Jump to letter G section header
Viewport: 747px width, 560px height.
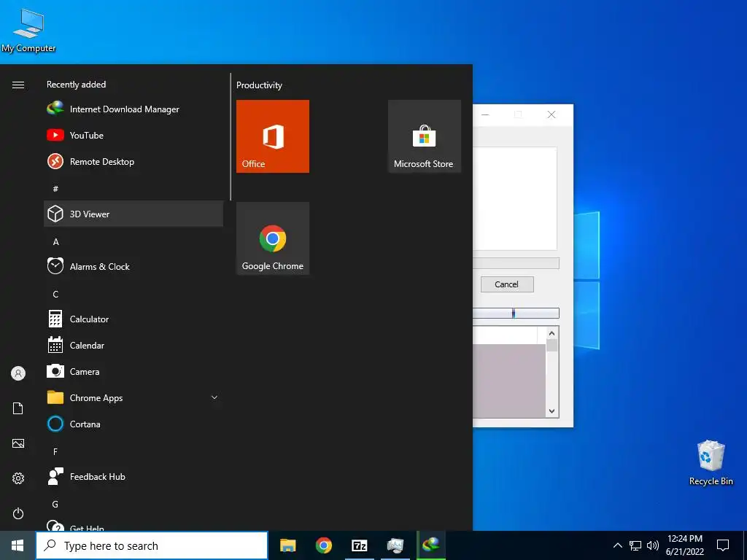[x=55, y=504]
